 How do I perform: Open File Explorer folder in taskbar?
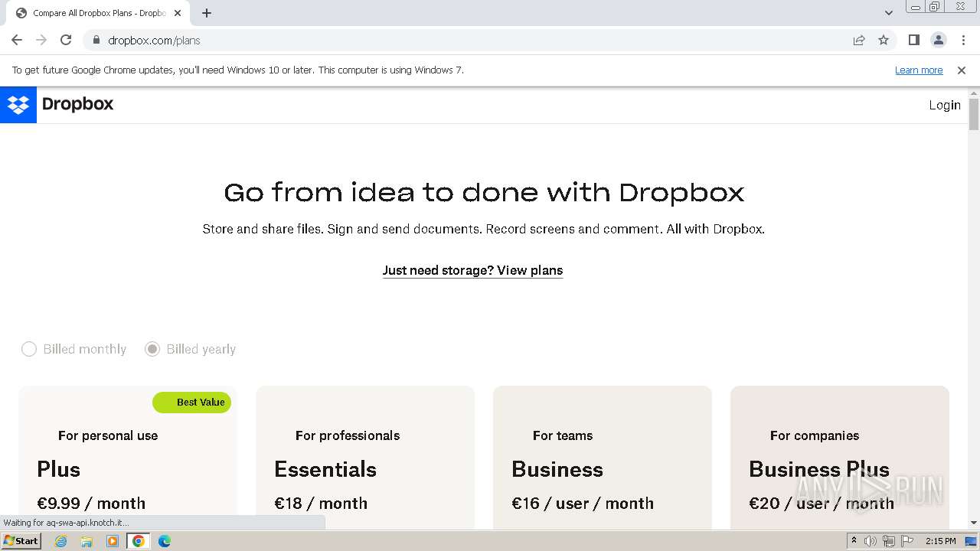(87, 541)
